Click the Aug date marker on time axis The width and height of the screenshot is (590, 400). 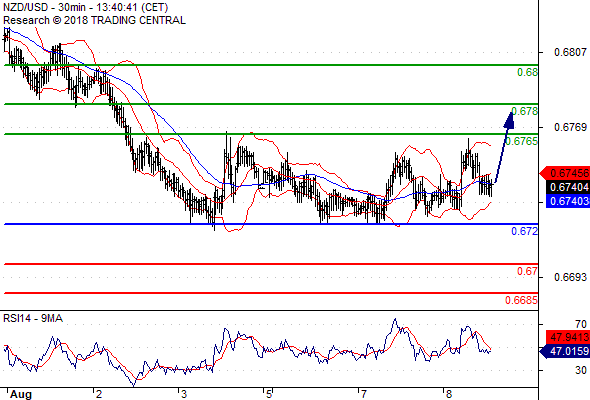[21, 394]
